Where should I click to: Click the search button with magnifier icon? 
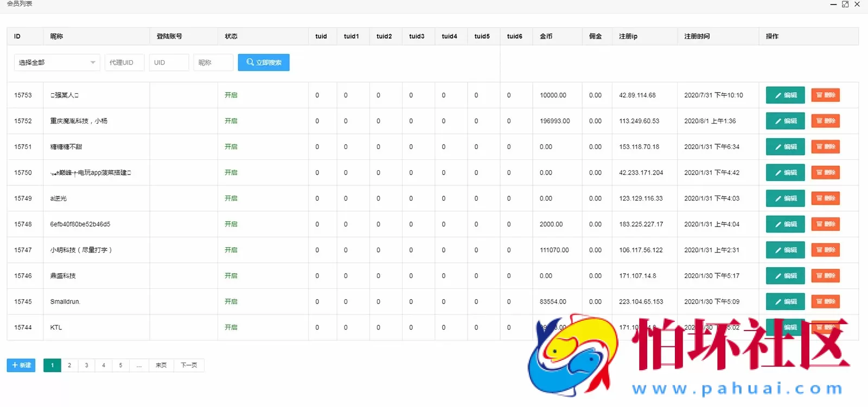coord(264,62)
